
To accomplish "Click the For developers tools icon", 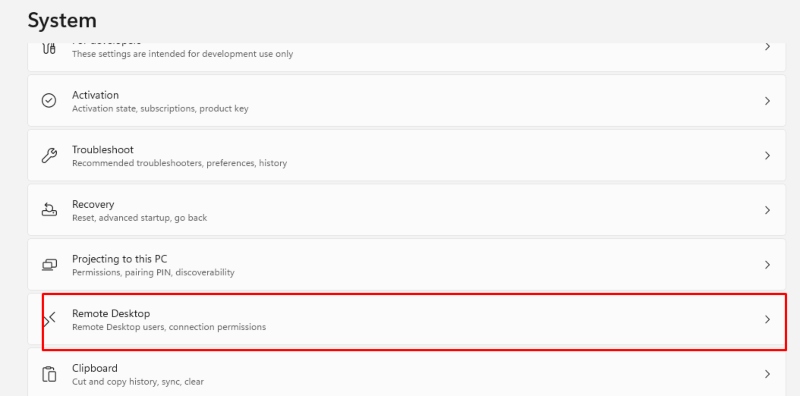I will (49, 48).
